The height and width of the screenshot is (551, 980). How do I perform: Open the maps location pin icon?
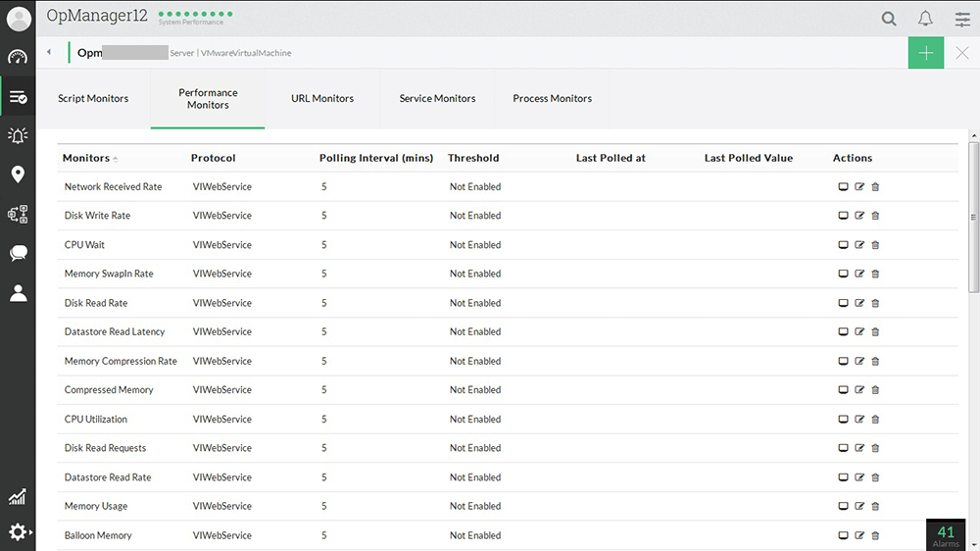(x=18, y=175)
